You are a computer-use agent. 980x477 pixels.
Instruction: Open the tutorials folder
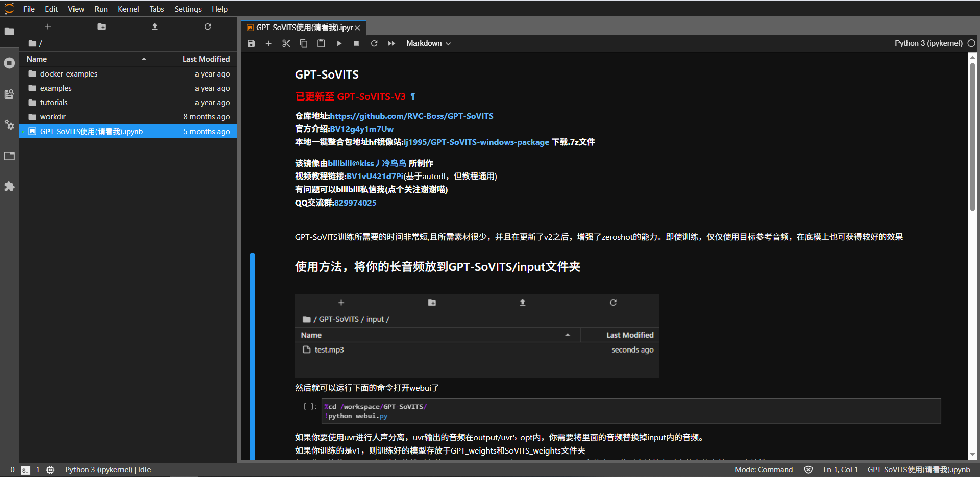[128, 103]
